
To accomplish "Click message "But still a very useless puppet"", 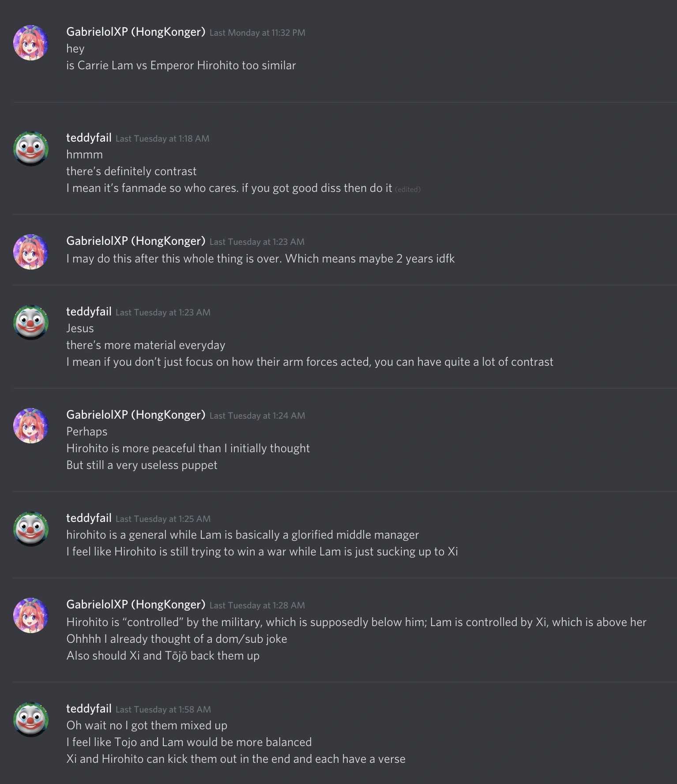I will pyautogui.click(x=142, y=465).
